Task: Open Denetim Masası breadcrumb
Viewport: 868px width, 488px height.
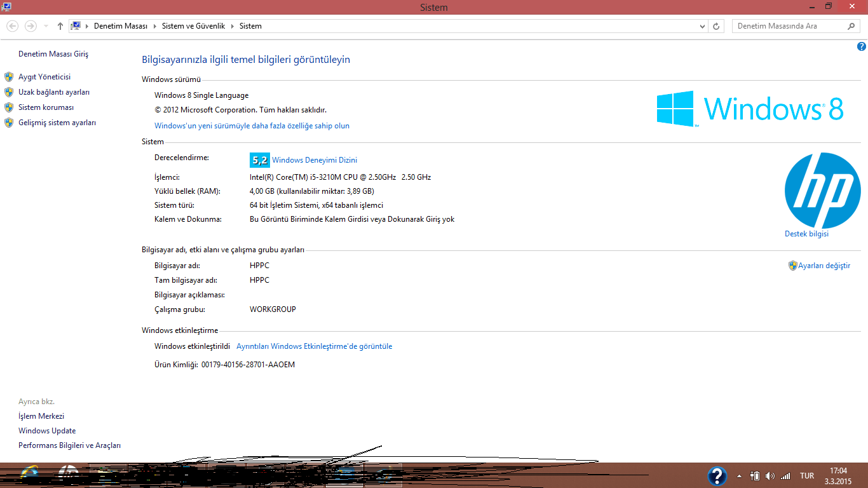Action: tap(121, 26)
